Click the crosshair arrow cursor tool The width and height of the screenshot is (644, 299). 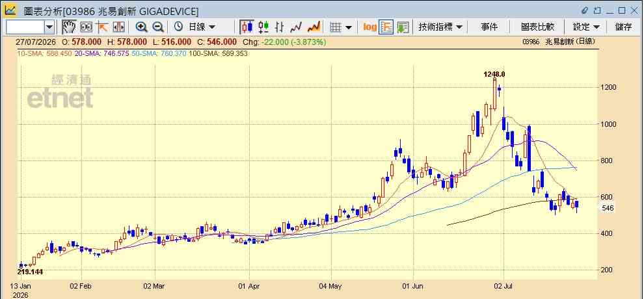102,27
